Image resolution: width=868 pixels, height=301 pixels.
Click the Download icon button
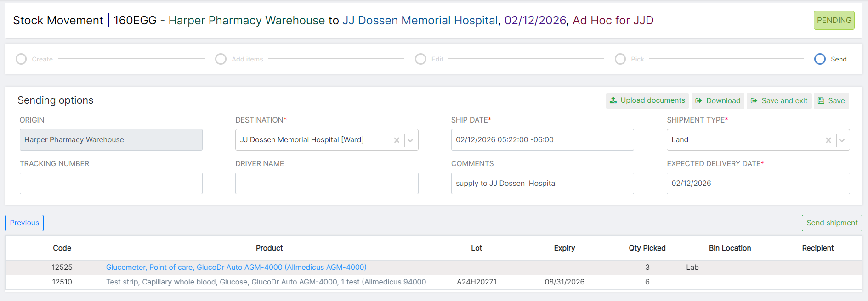click(x=718, y=101)
